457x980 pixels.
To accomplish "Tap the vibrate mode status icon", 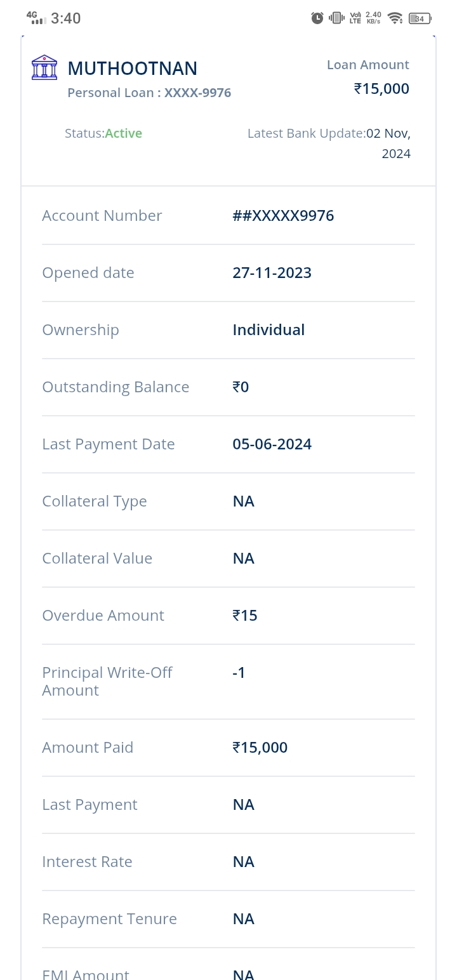I will (x=336, y=18).
